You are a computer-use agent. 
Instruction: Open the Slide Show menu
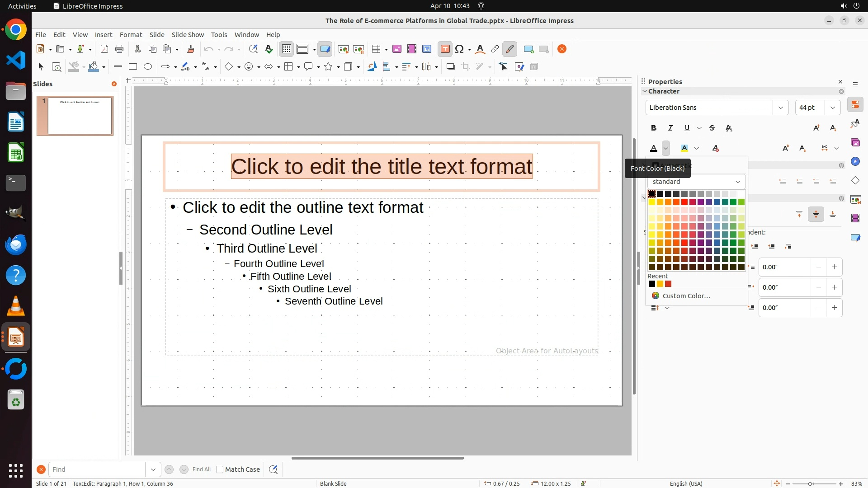point(188,35)
